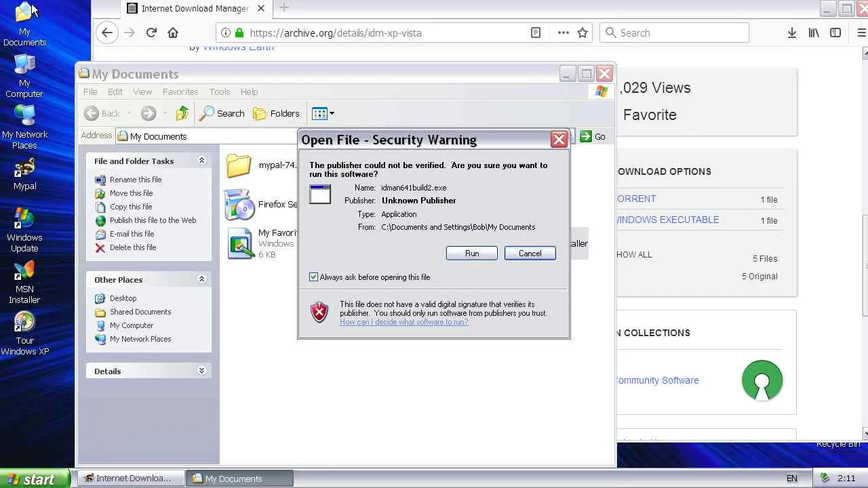Go to the Firefox home page
Screen dimensions: 868x488
pos(173,33)
